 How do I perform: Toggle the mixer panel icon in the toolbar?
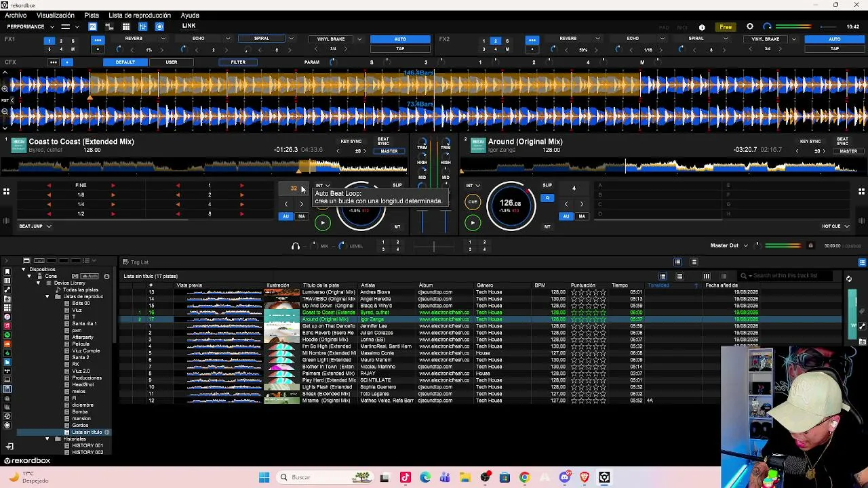[x=143, y=26]
